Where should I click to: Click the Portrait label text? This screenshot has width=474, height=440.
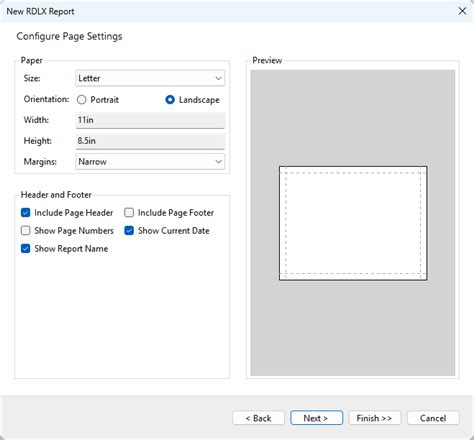(105, 100)
